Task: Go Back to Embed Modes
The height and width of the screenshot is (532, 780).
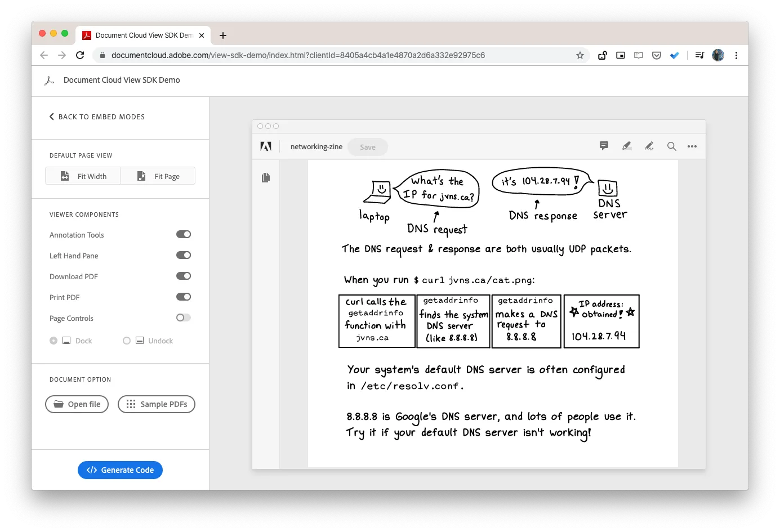Action: coord(96,117)
